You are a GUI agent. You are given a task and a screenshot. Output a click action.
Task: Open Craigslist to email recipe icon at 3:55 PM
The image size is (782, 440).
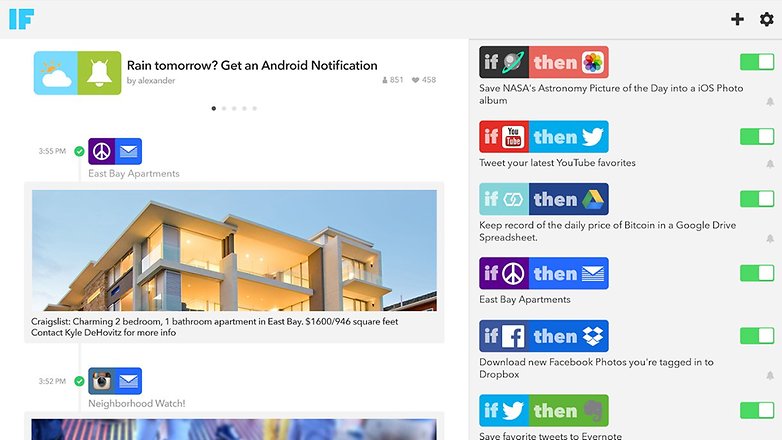(x=115, y=151)
